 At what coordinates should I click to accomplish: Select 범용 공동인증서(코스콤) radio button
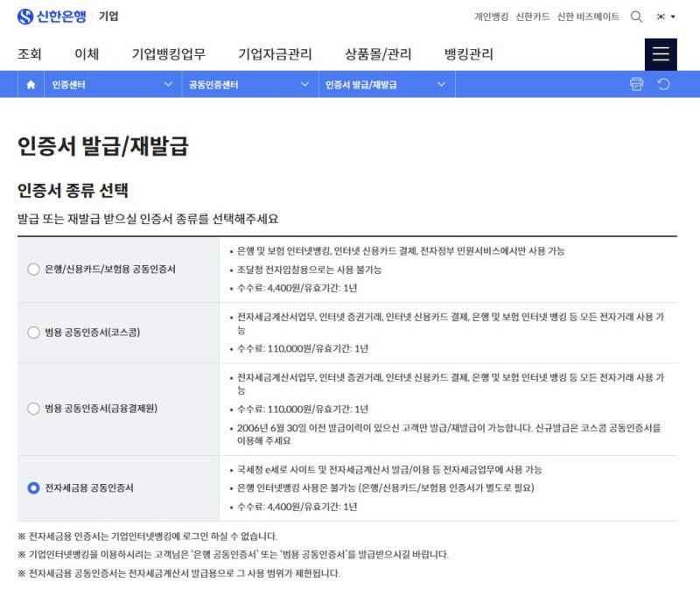coord(33,333)
